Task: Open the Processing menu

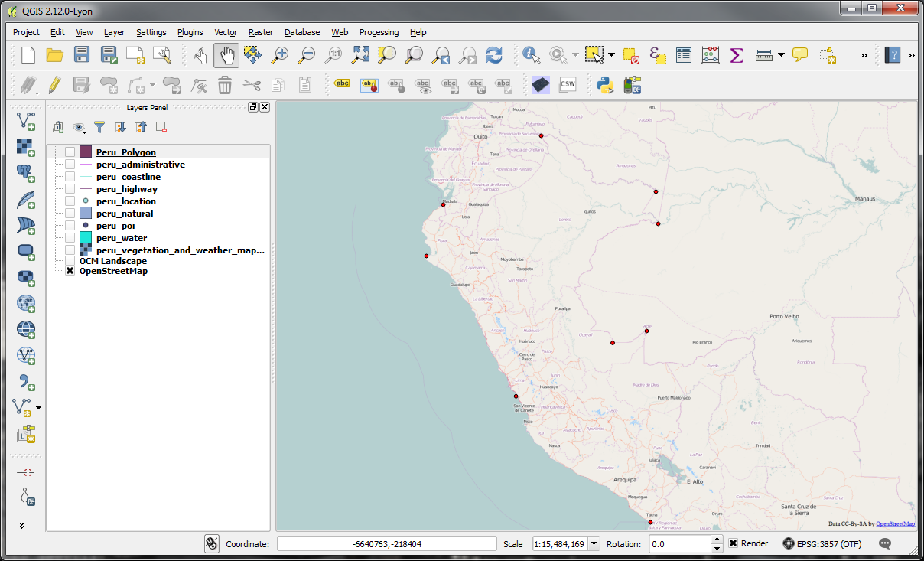Action: pos(379,32)
